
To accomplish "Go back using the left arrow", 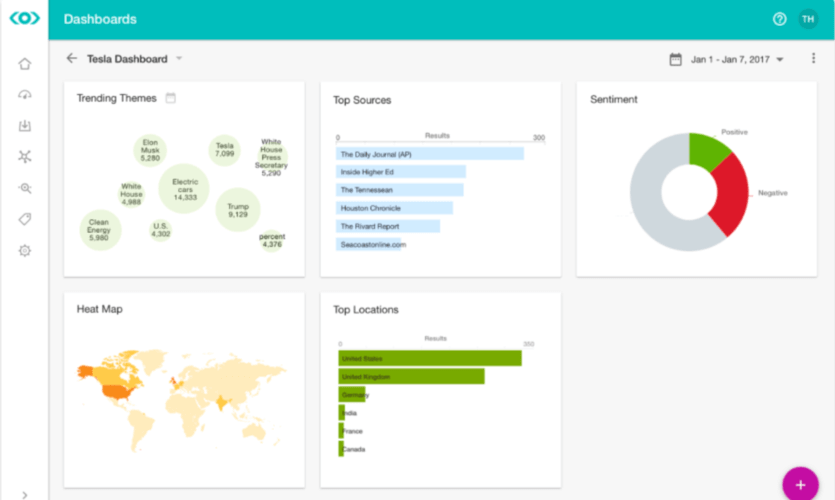I will 71,58.
